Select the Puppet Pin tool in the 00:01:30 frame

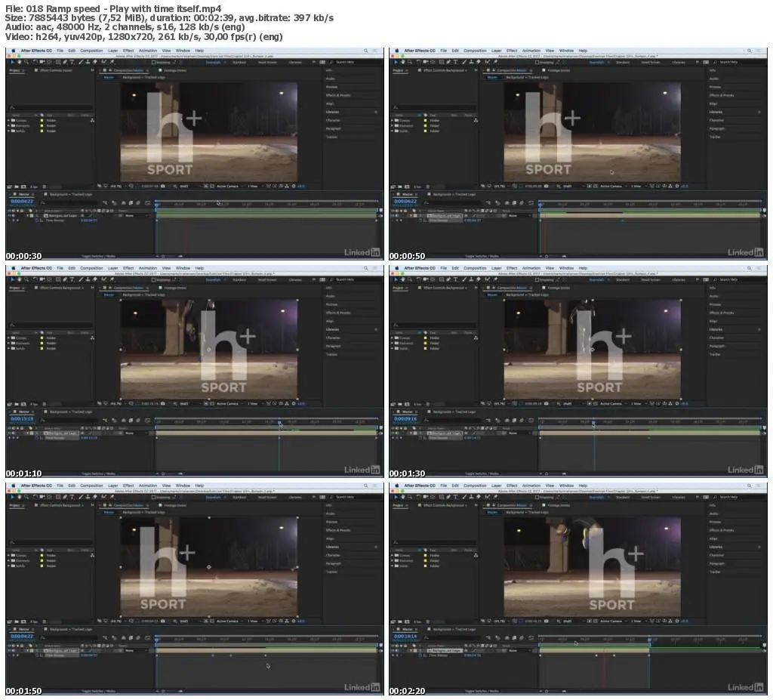[495, 279]
